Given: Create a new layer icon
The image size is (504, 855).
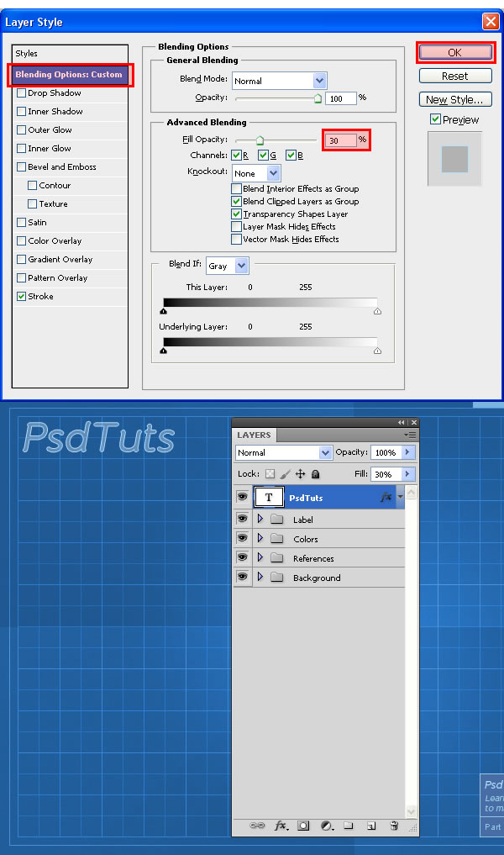Looking at the screenshot, I should (x=371, y=826).
